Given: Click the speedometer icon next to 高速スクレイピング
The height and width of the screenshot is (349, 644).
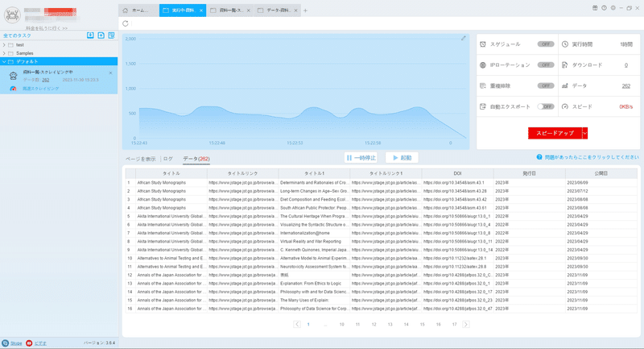Looking at the screenshot, I should pos(13,89).
